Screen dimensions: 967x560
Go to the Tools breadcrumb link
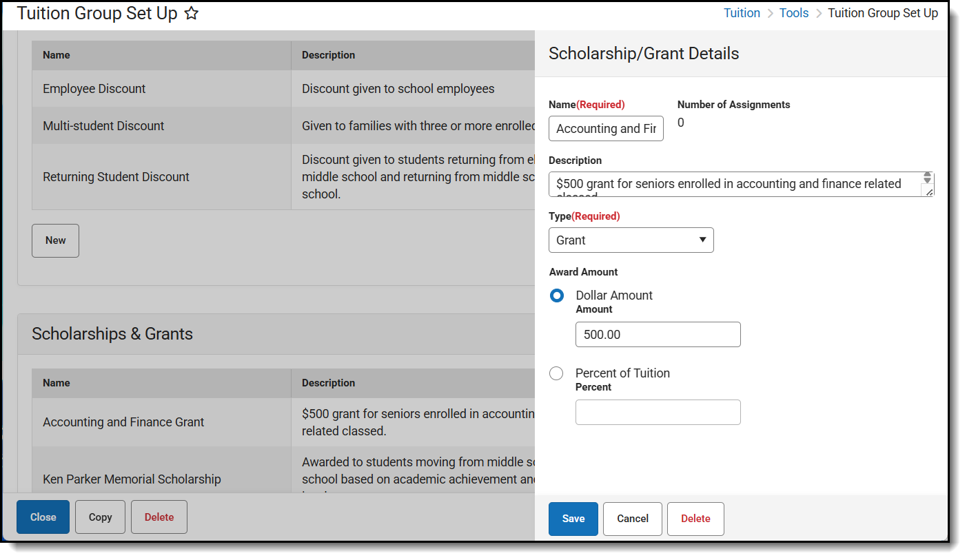click(794, 13)
